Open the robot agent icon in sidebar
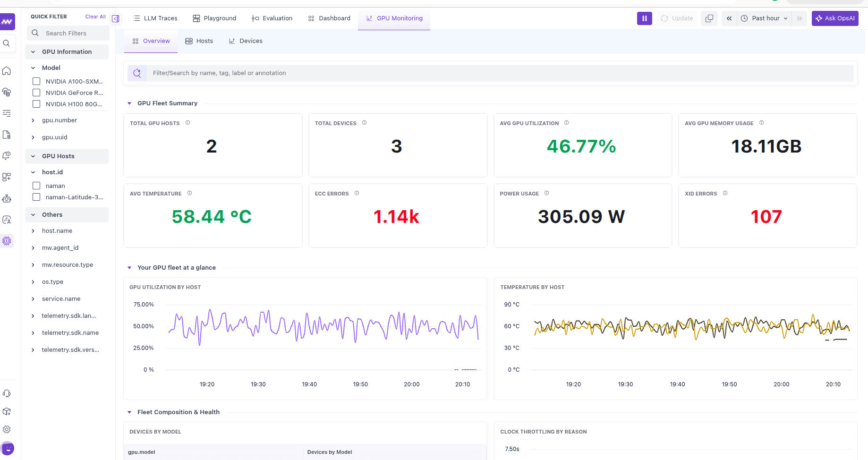This screenshot has height=460, width=868. pos(7,198)
